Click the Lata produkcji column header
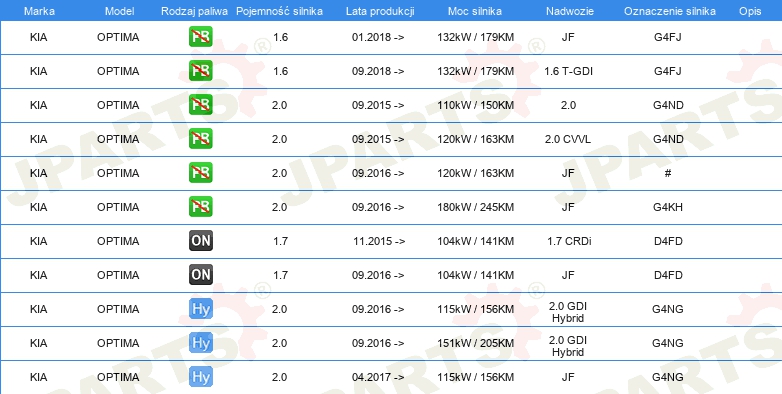The image size is (782, 394). (x=380, y=11)
